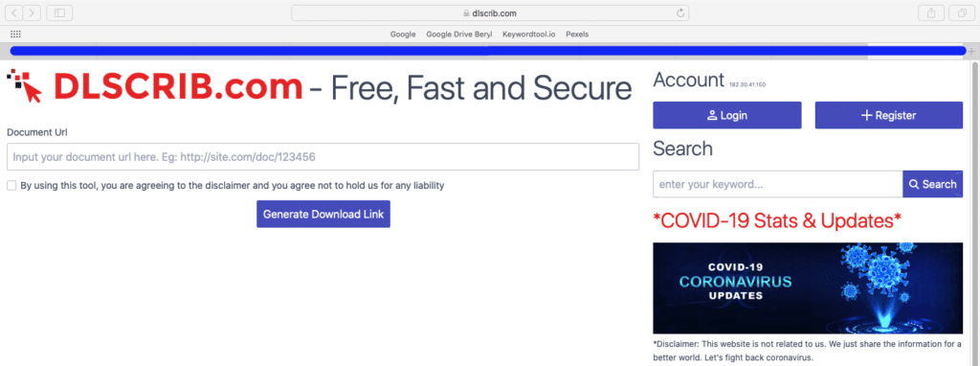Click the DLSCRIB.com site title
Image resolution: width=980 pixels, height=366 pixels.
tap(178, 86)
